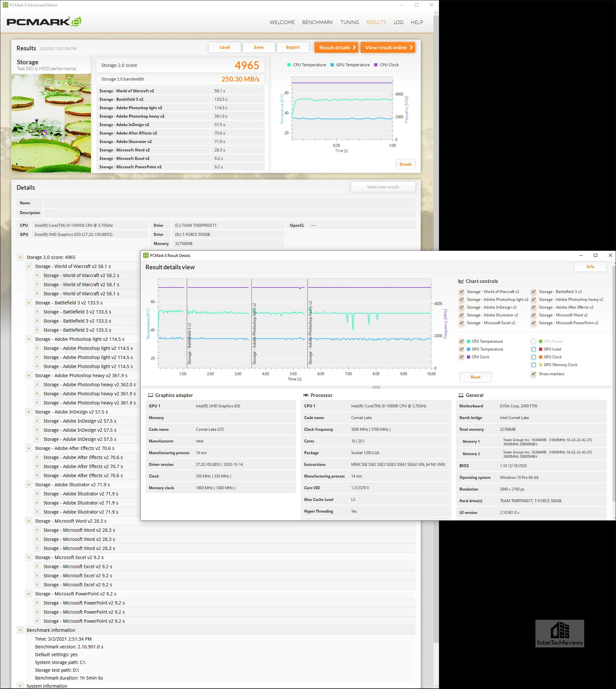The image size is (616, 689).
Task: Click the Info button in Result Details
Action: (590, 267)
